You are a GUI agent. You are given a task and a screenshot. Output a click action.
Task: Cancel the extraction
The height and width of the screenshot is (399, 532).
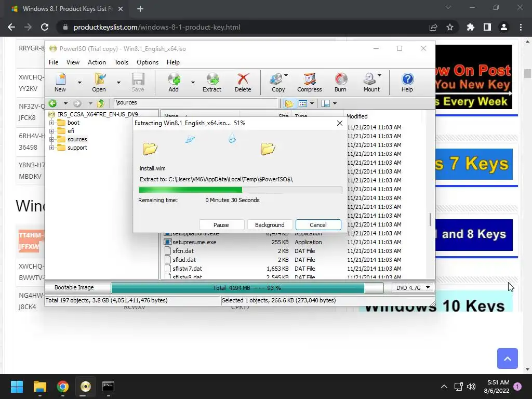pos(318,224)
